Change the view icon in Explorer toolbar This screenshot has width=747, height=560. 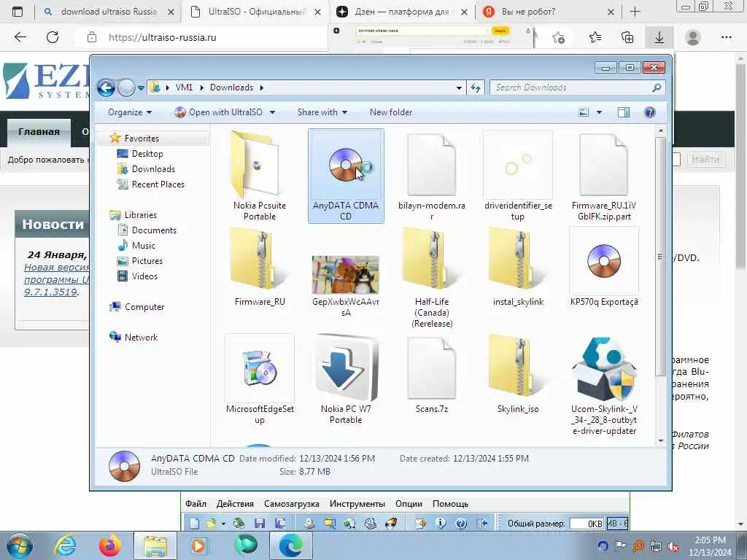point(584,112)
